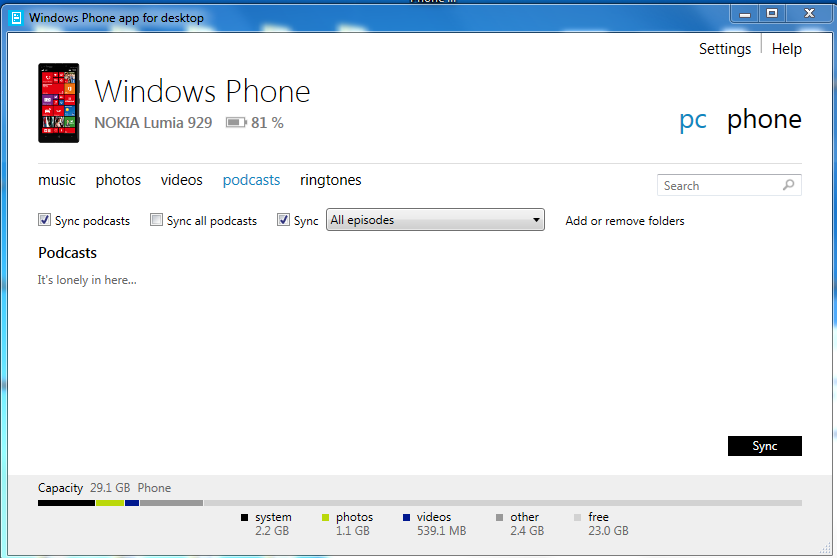The height and width of the screenshot is (558, 837).
Task: Click the "It's lonely in here..." message
Action: click(x=87, y=280)
